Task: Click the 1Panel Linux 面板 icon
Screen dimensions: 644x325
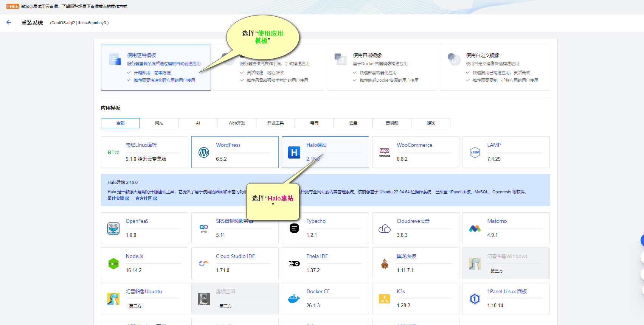Action: 475,299
